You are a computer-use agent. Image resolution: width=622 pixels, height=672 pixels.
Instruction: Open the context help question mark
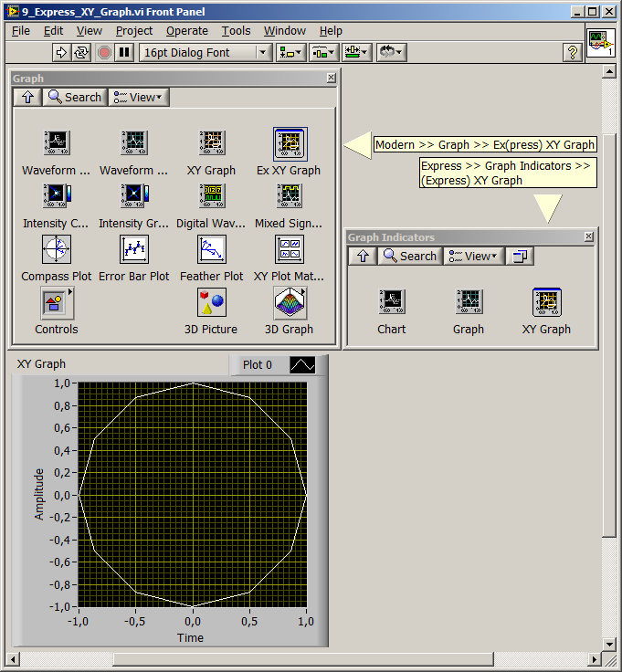572,53
